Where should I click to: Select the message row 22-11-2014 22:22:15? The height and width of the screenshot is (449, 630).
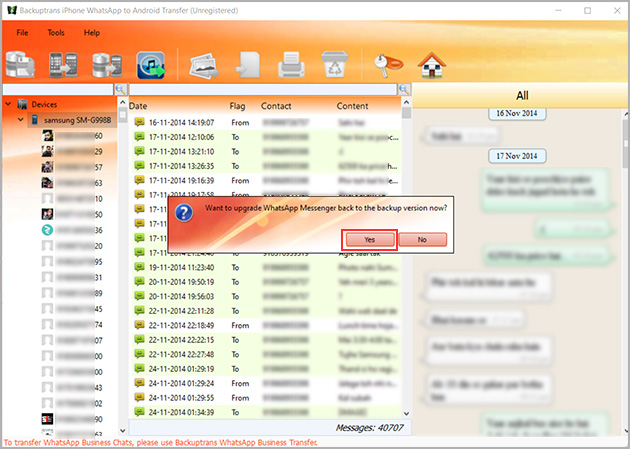266,340
